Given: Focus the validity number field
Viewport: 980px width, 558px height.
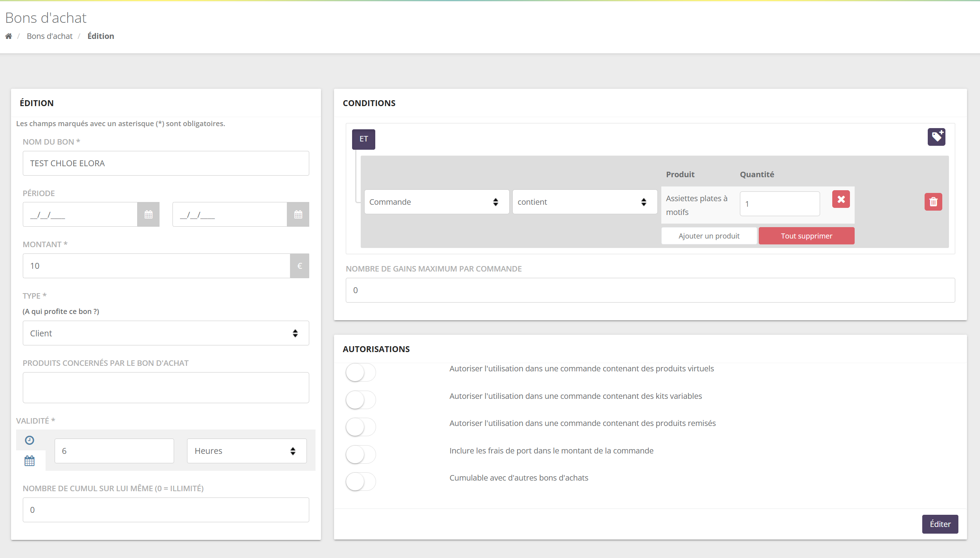Looking at the screenshot, I should click(x=114, y=451).
